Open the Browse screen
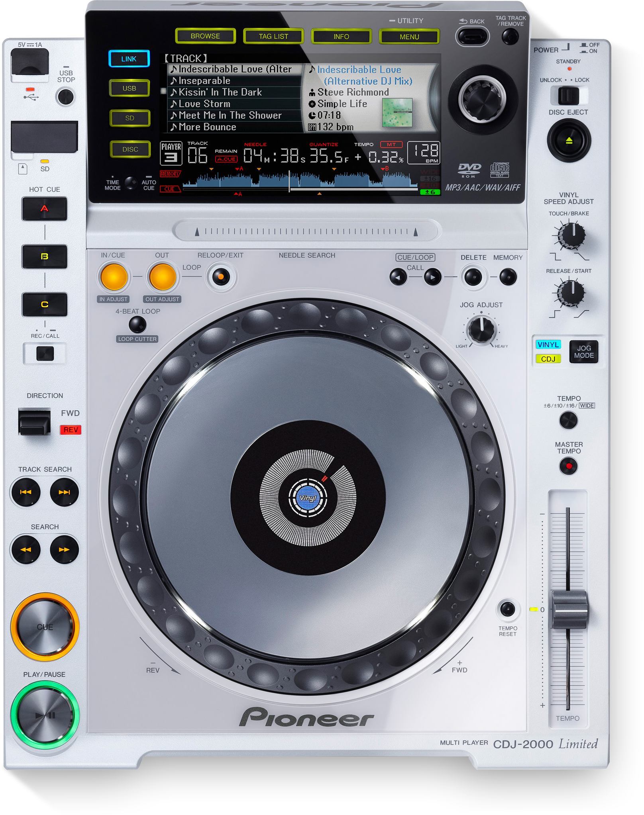Viewport: 644px width, 815px height. tap(205, 36)
